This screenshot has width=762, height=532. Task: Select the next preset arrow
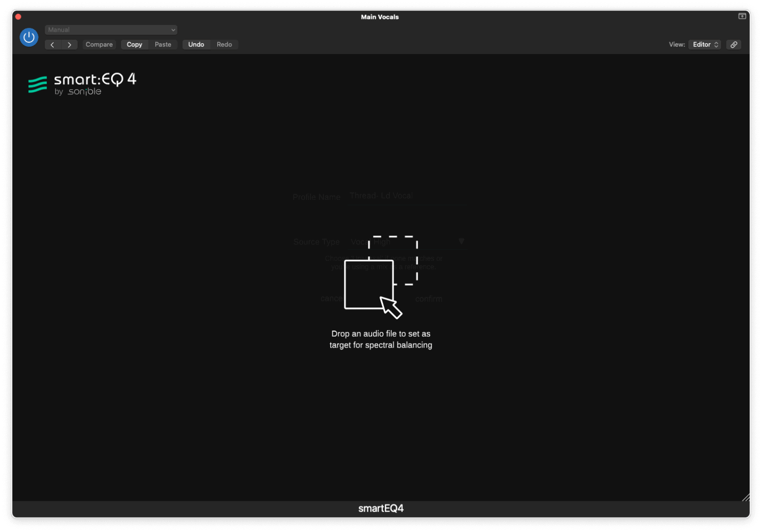(x=69, y=45)
